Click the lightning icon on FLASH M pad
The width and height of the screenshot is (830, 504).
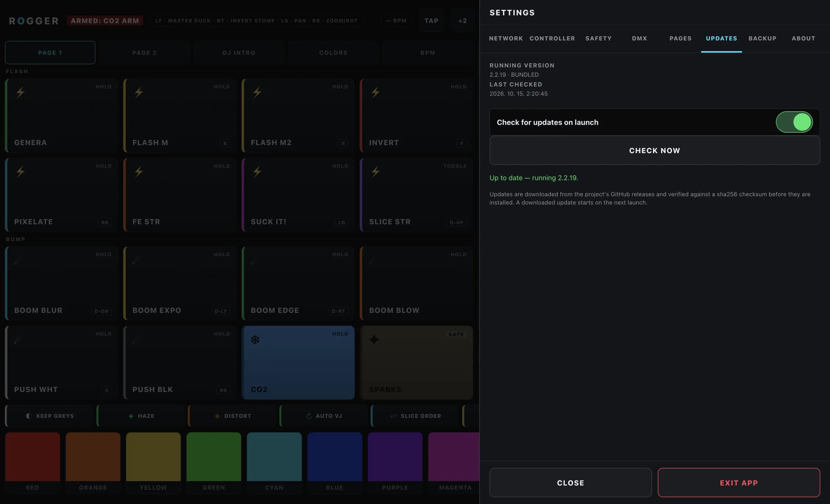click(x=139, y=92)
